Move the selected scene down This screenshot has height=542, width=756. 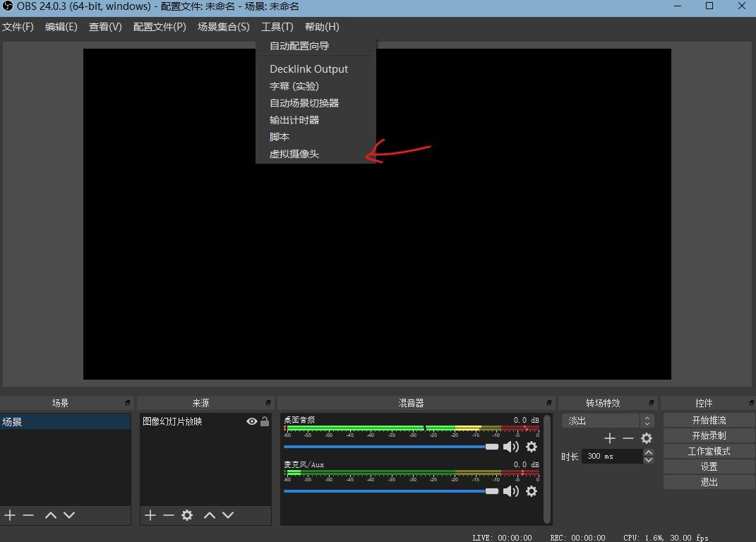point(69,515)
